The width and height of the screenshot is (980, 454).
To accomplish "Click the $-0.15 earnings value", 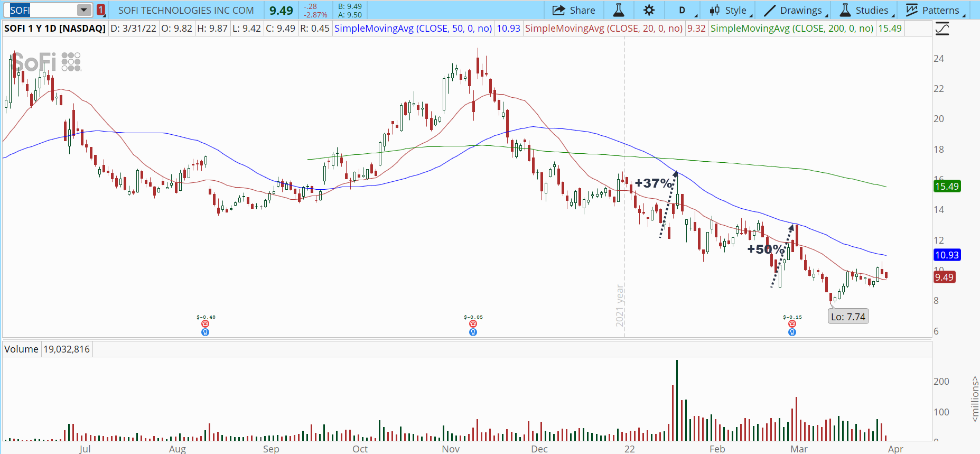I will point(792,317).
